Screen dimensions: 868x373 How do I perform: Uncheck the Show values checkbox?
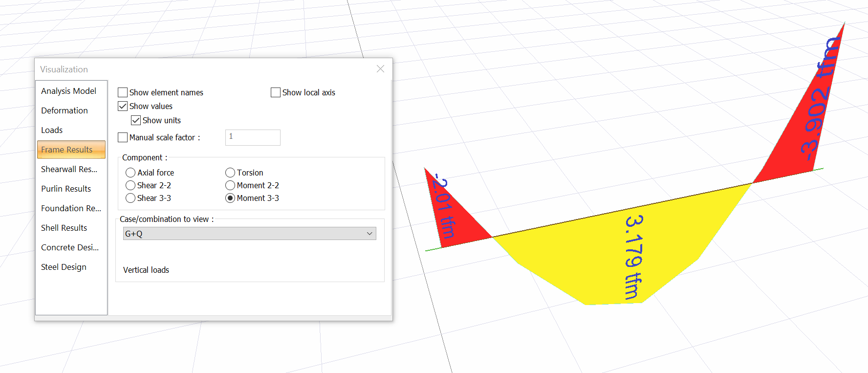(x=123, y=106)
